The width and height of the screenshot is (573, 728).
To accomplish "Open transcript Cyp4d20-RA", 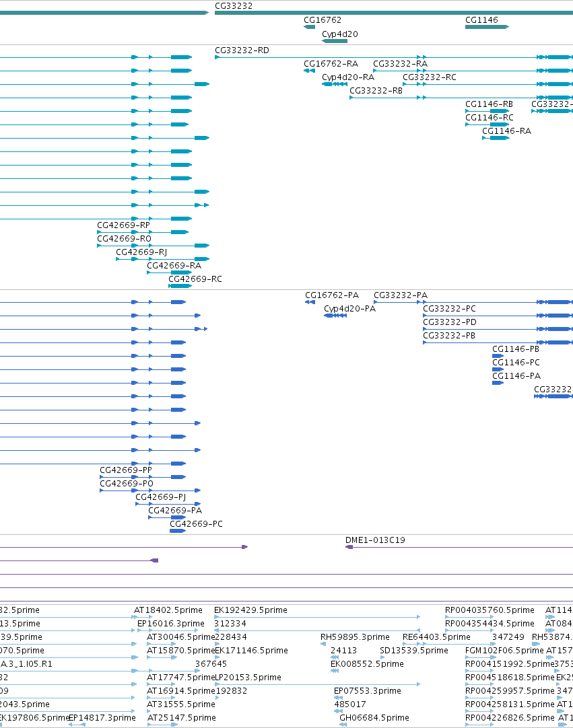I will click(347, 77).
